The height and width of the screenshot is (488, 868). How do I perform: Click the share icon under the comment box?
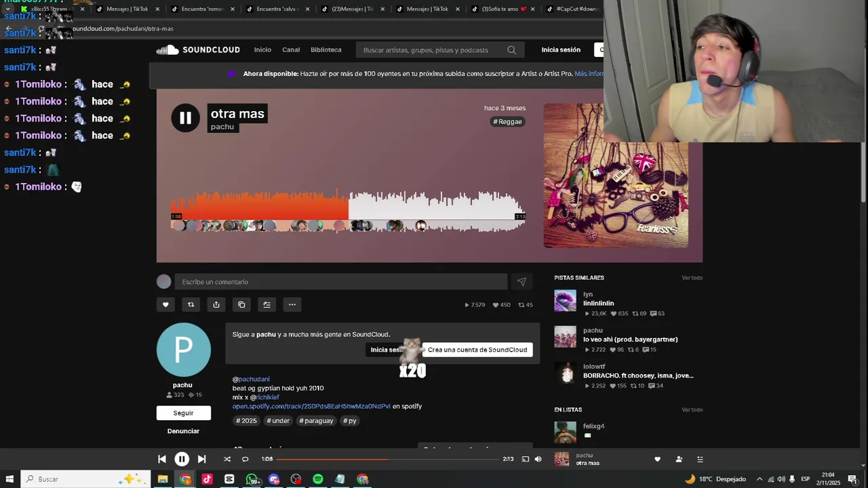coord(216,304)
